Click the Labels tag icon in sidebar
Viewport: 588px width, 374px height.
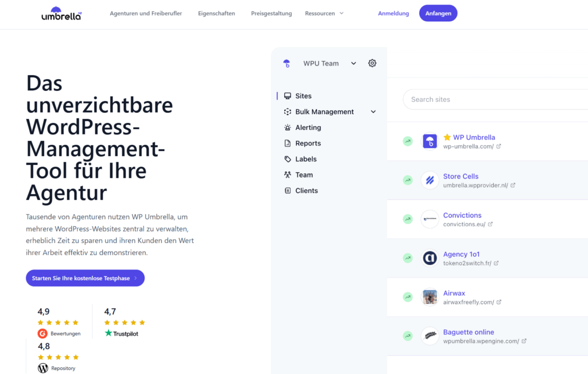coord(288,159)
